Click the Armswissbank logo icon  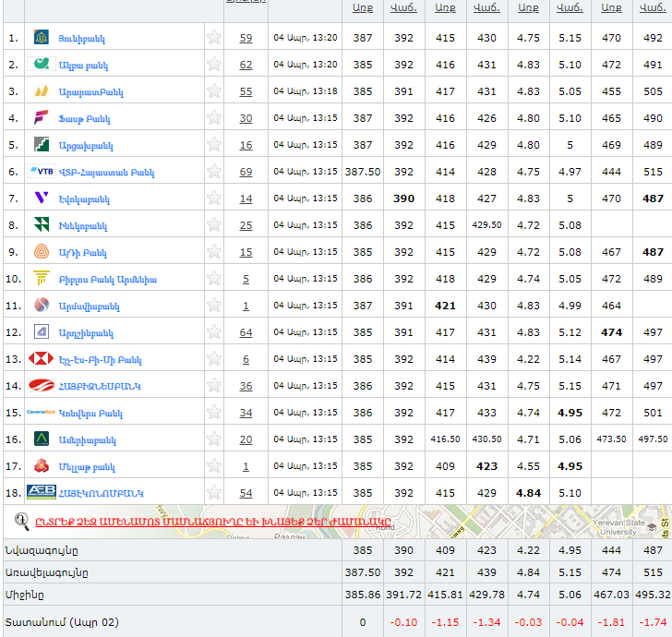coord(42,305)
